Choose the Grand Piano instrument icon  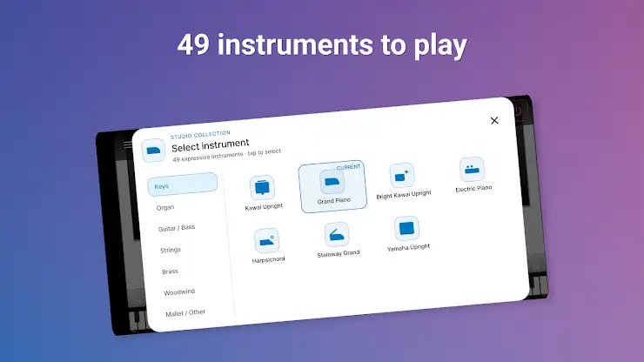332,182
